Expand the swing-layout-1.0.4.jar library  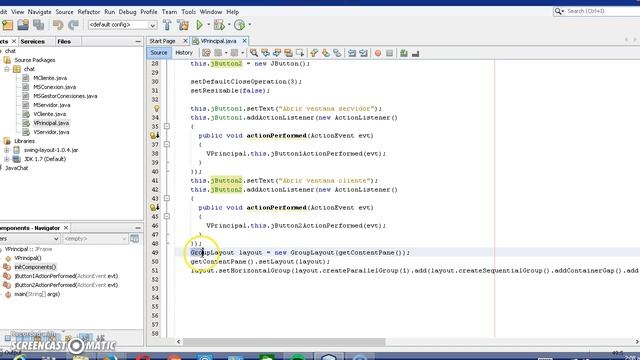(7, 150)
